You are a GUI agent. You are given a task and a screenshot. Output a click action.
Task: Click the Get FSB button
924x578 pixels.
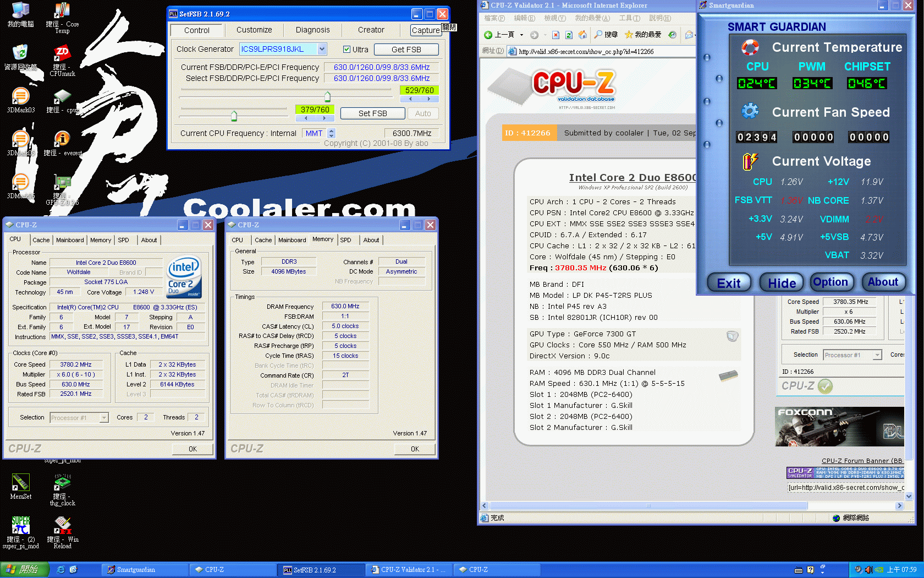[406, 50]
